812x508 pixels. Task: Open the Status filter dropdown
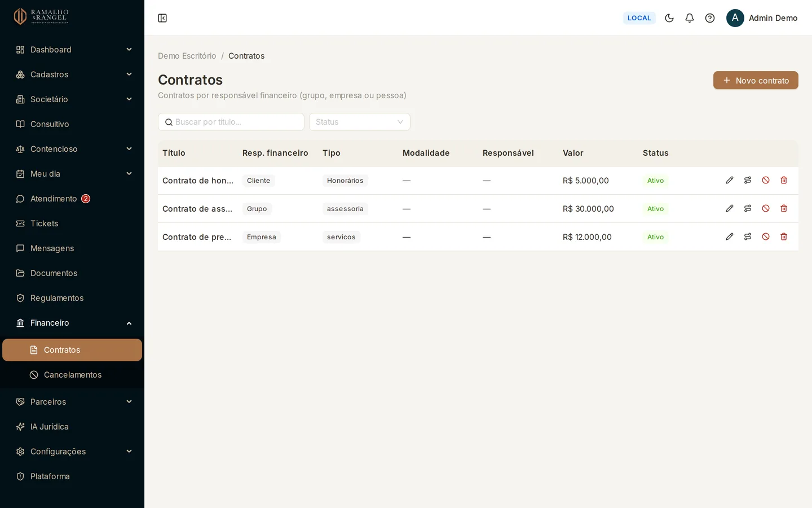coord(360,122)
